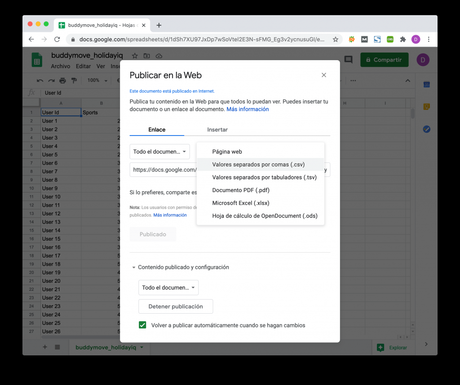Collapse the toolbar with the up chevron
The height and width of the screenshot is (385, 460).
tap(408, 80)
